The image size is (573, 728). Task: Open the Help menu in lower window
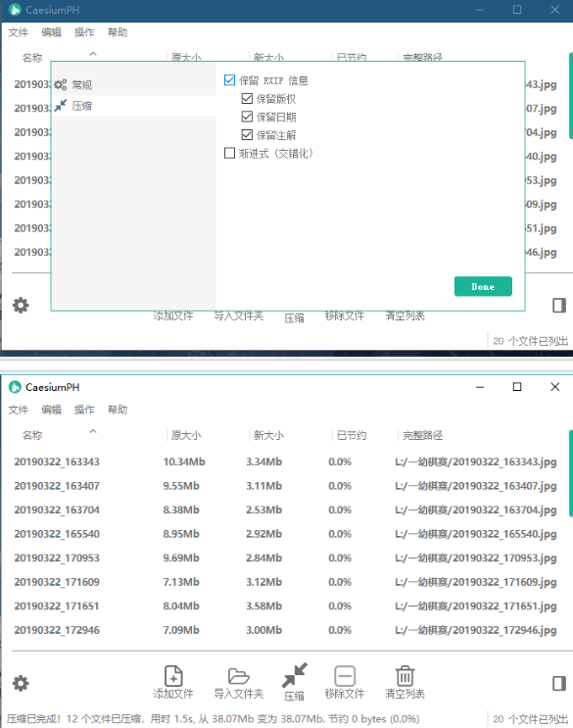(118, 410)
